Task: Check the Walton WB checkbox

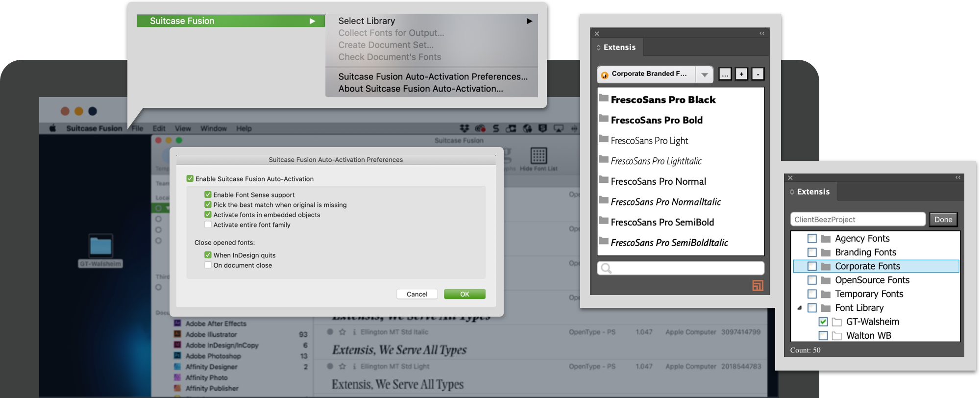Action: [823, 336]
